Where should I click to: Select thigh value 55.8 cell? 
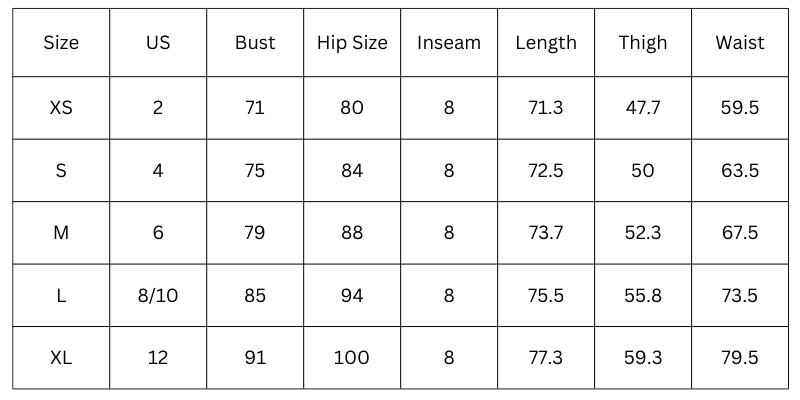(x=643, y=295)
